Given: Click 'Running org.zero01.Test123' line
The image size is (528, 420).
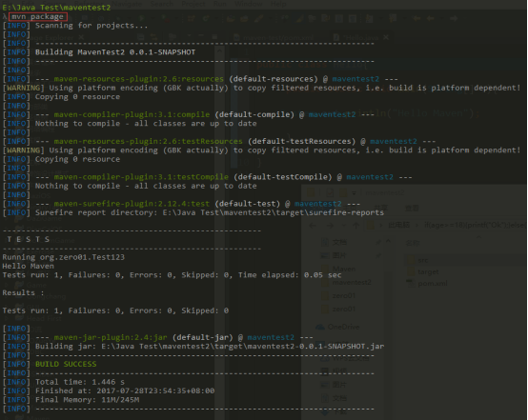Looking at the screenshot, I should coord(63,257).
